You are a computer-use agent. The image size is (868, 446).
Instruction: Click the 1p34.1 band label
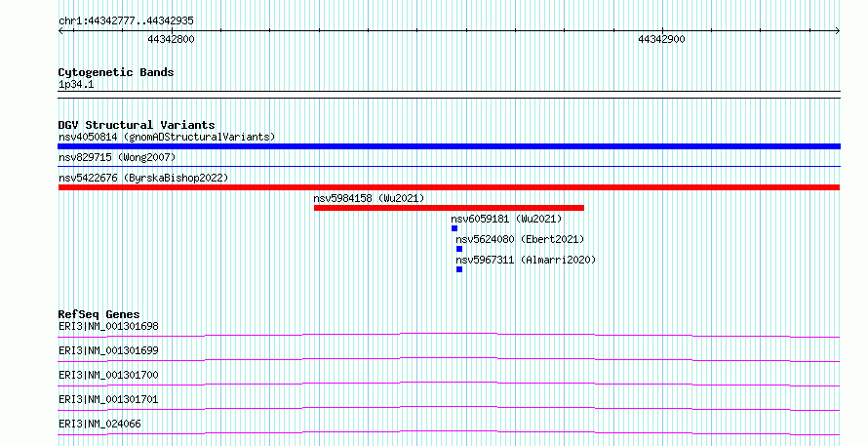coord(76,85)
